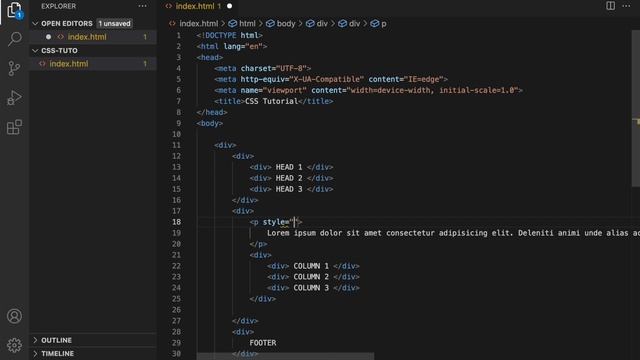
Task: Click the Lorem ipsum paragraph line
Action: [453, 233]
